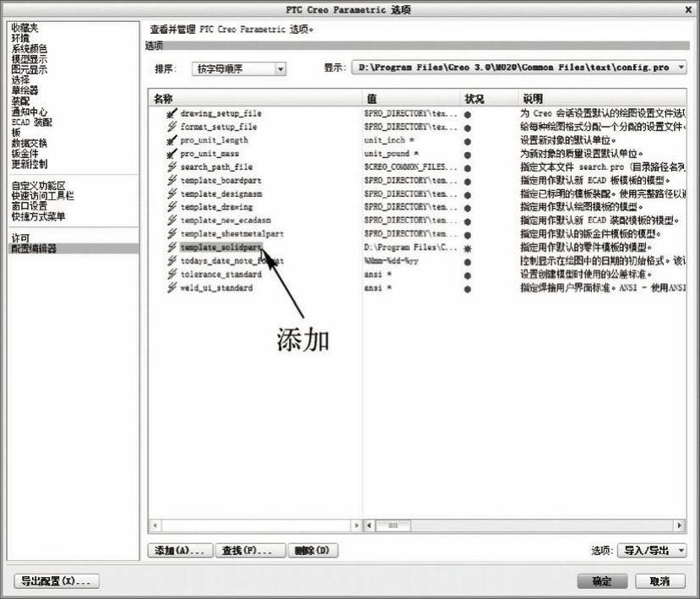This screenshot has width=700, height=599.
Task: Click the 删除(D) button
Action: [x=312, y=550]
